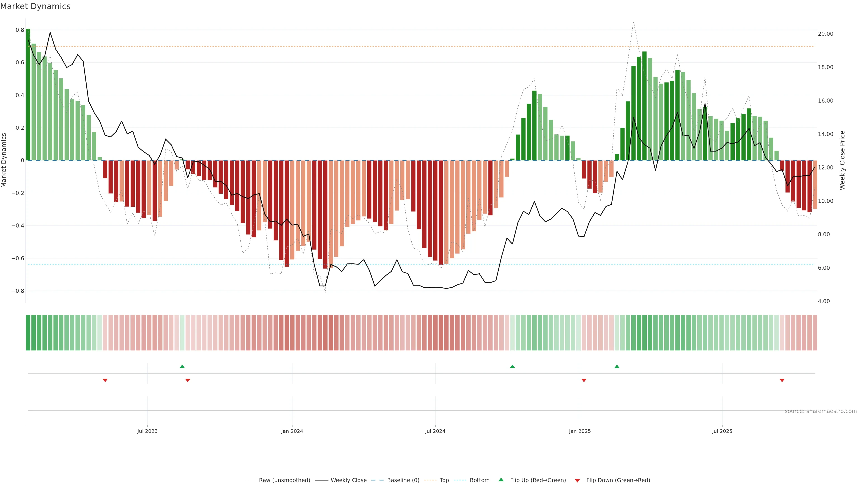Toggle the Baseline (0) legend entry

(403, 480)
